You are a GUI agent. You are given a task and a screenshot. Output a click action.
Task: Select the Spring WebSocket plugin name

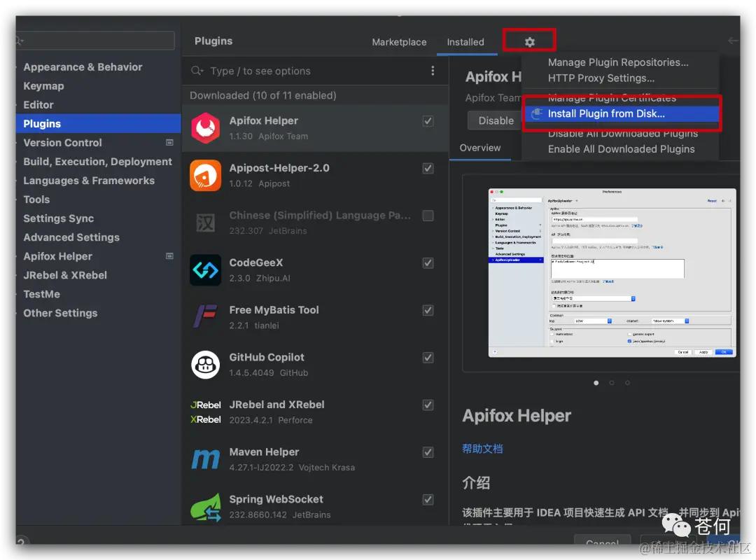coord(276,499)
